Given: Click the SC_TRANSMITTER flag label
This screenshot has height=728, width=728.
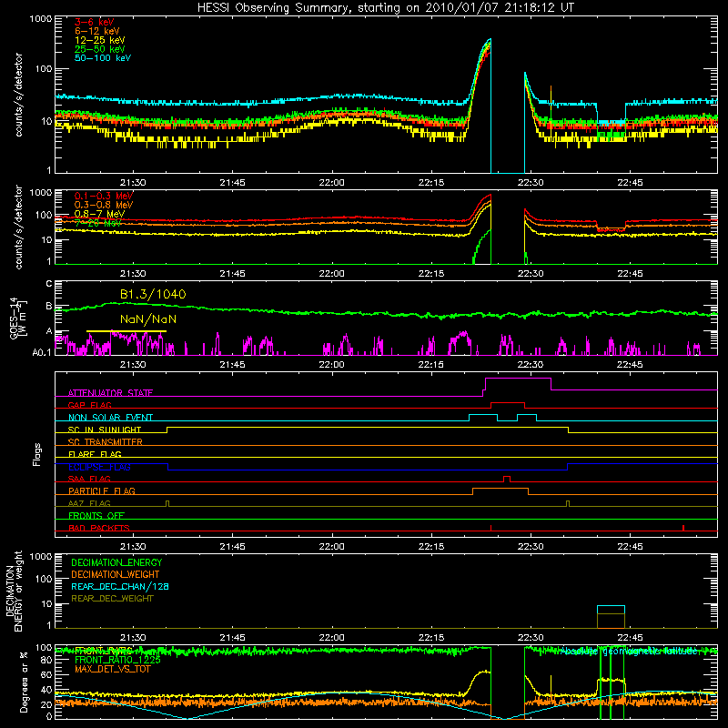Looking at the screenshot, I should 106,442.
